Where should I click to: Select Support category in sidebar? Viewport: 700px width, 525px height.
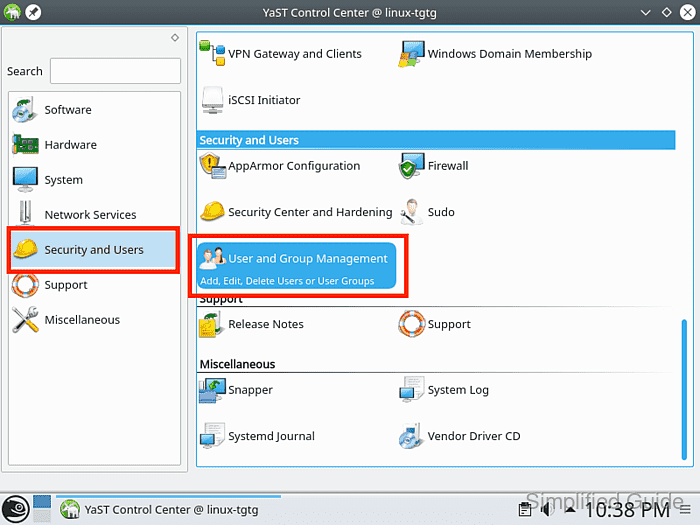(94, 285)
